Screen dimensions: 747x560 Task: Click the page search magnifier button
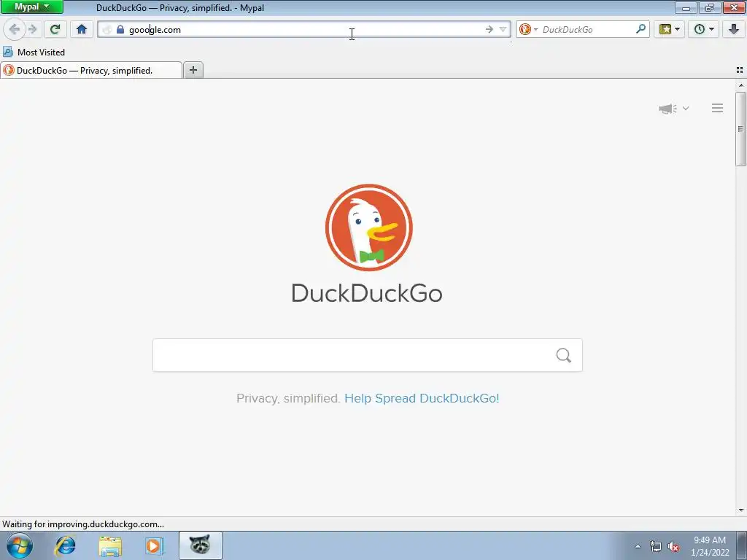564,355
